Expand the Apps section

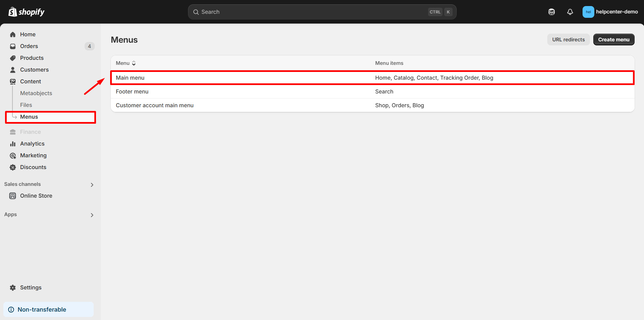pyautogui.click(x=92, y=215)
